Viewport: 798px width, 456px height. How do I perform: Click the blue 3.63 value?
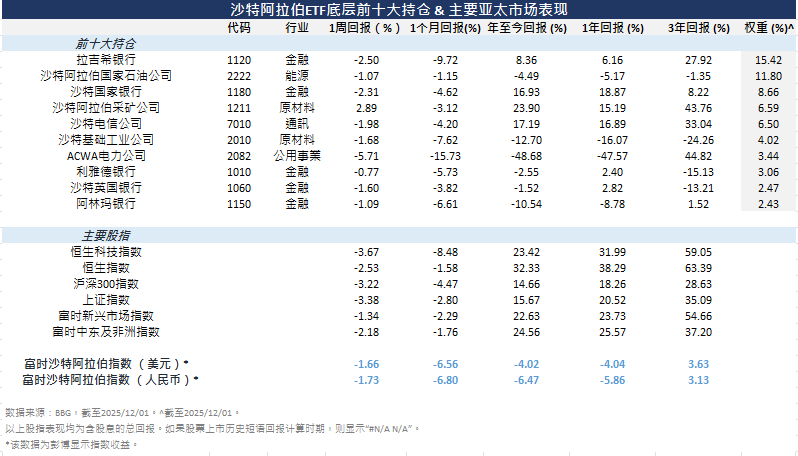pyautogui.click(x=698, y=364)
